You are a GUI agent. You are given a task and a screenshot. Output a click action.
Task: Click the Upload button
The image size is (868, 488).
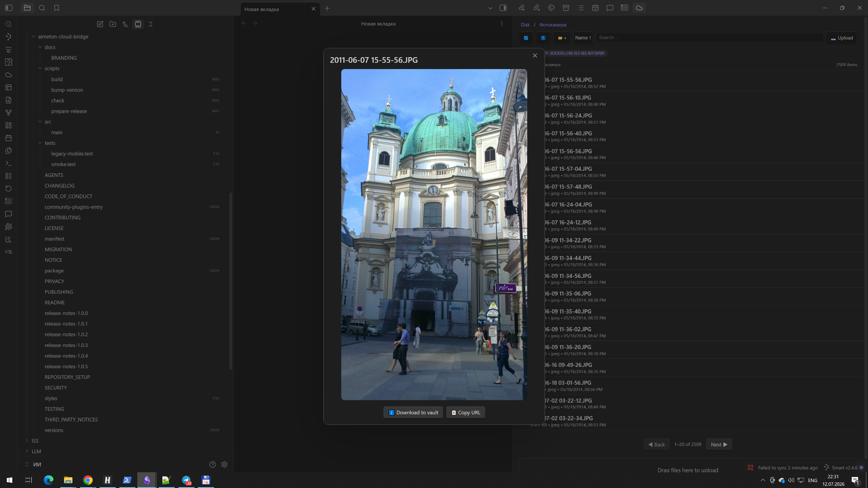842,38
